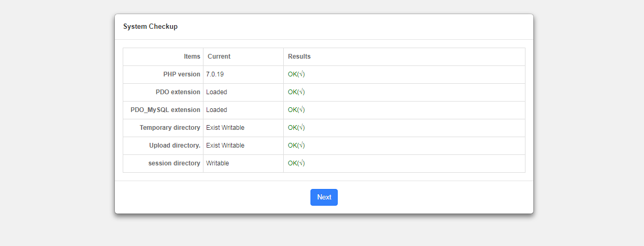Click the System Checkup heading
Image resolution: width=644 pixels, height=246 pixels.
[151, 27]
